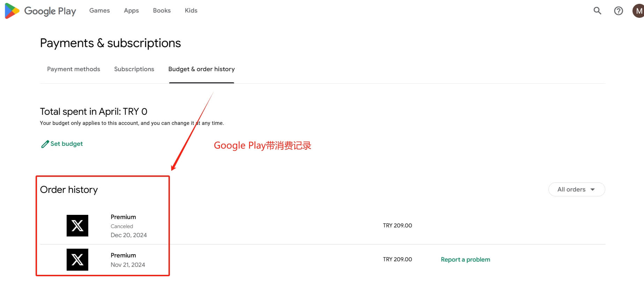Go to the Books section
The width and height of the screenshot is (644, 286).
tap(162, 10)
